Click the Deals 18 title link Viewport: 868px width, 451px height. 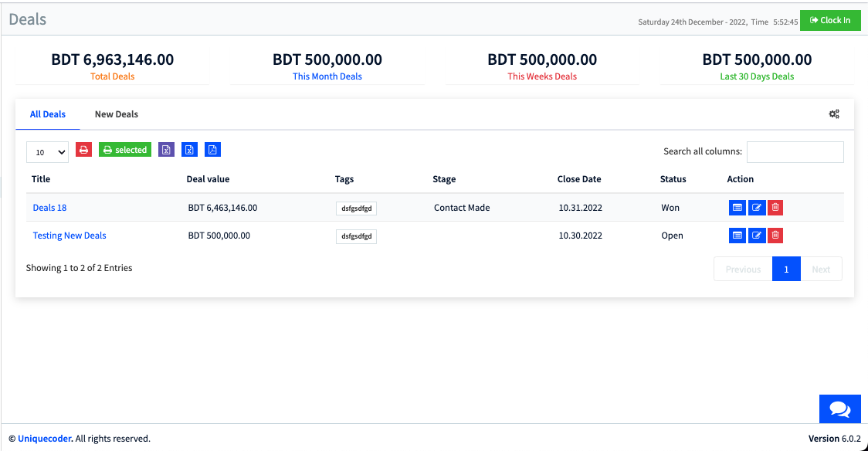(49, 208)
